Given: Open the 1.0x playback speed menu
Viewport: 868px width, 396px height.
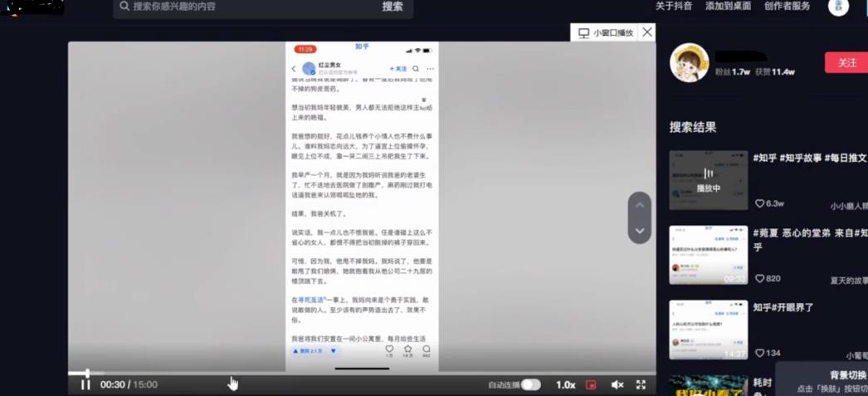Looking at the screenshot, I should tap(565, 384).
